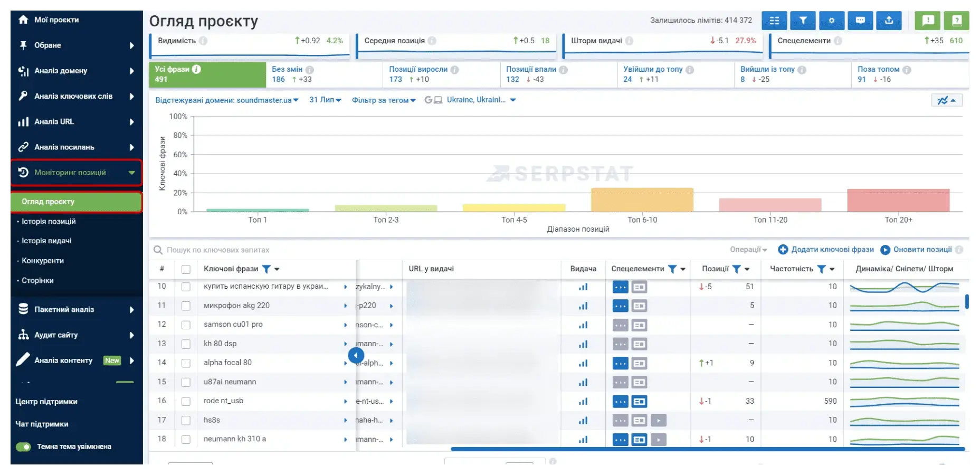Click the info icon next to Усі фрази
The height and width of the screenshot is (475, 980).
click(196, 69)
